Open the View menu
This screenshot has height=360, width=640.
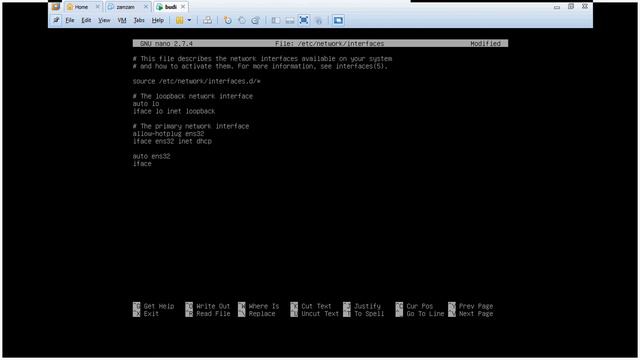click(x=104, y=20)
